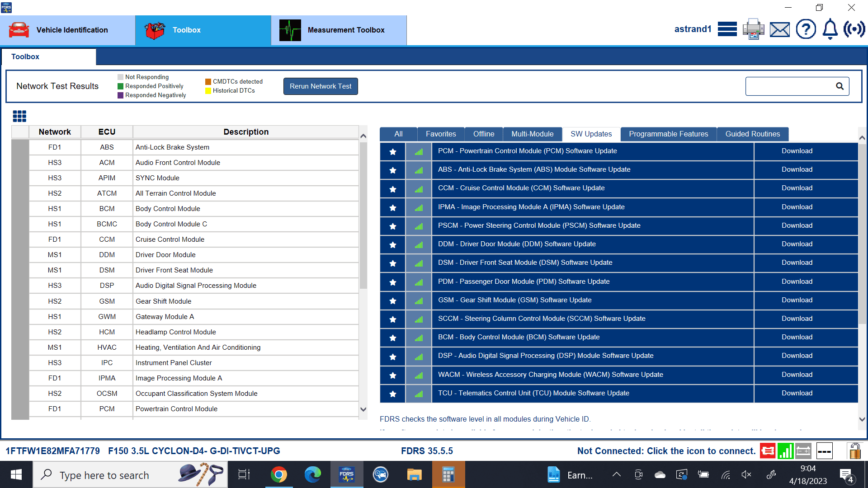
Task: Click Rerun Network Test button
Action: pyautogui.click(x=321, y=86)
